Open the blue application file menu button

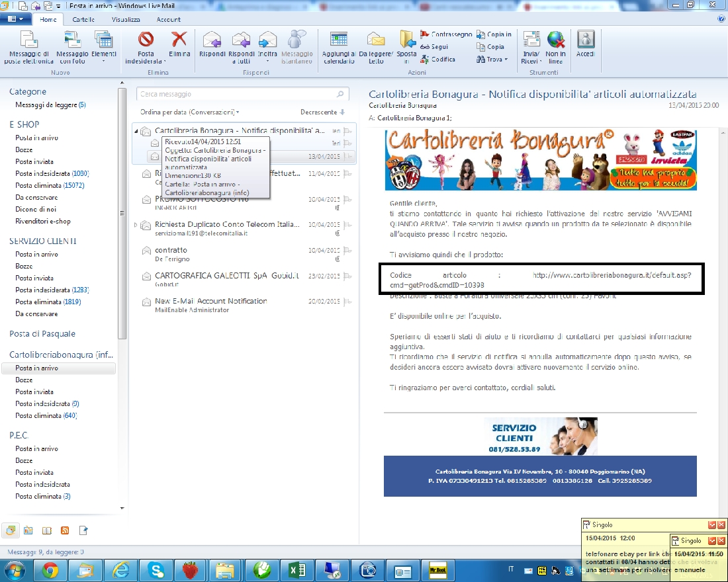click(x=15, y=19)
